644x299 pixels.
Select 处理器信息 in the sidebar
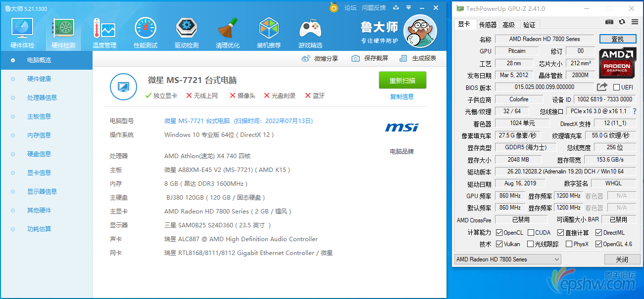click(47, 98)
